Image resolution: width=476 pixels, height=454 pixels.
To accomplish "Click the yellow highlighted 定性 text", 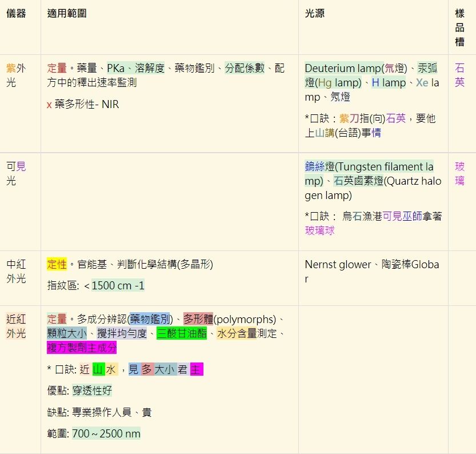I will point(57,264).
